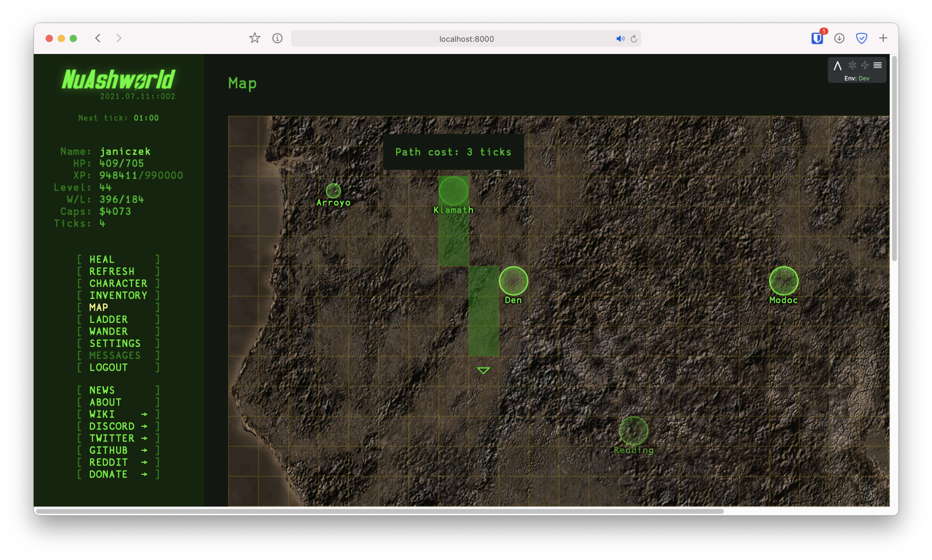Click the AdGuard shield extension icon
932x560 pixels.
862,38
